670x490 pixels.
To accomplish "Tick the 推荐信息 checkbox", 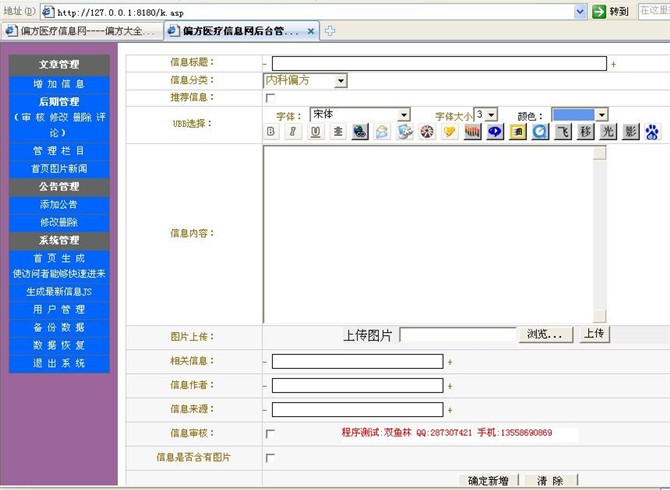I will [270, 98].
